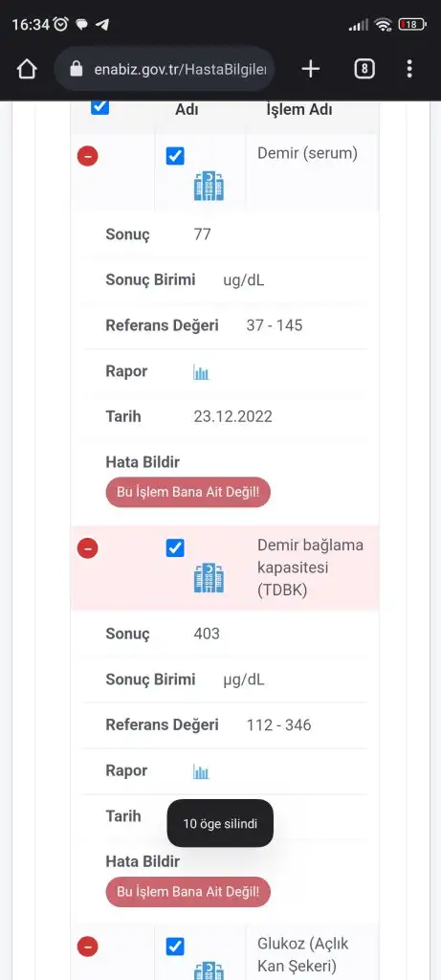Open the browser three-dot menu
Image resolution: width=441 pixels, height=980 pixels.
(x=409, y=69)
